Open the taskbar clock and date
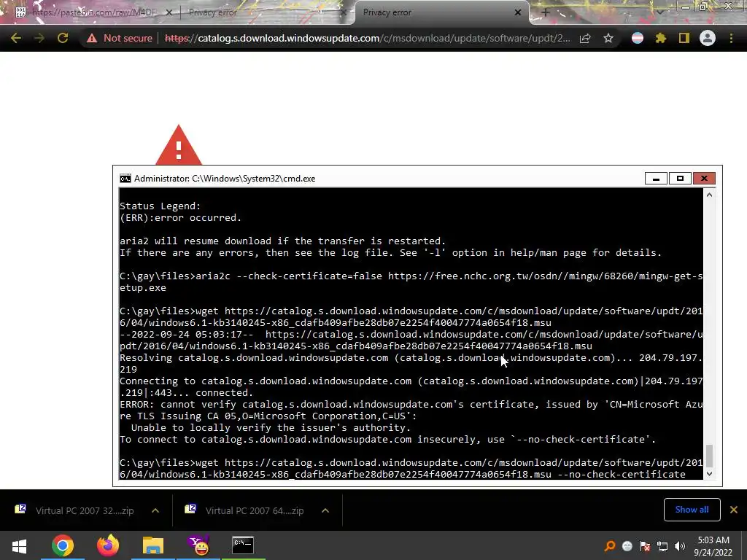This screenshot has height=560, width=747. coord(713,546)
